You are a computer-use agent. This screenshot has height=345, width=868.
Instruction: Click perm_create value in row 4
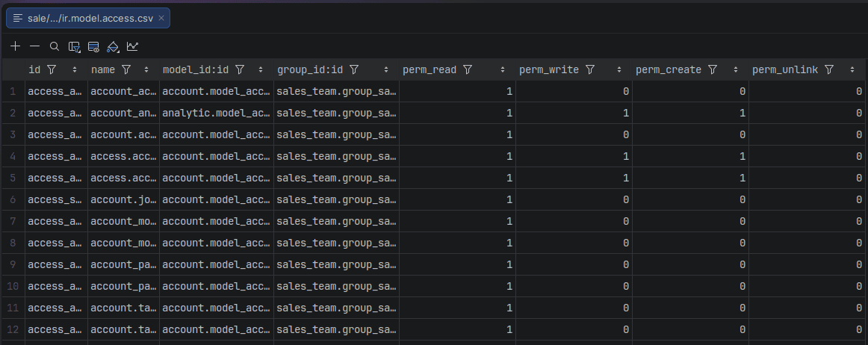[690, 156]
